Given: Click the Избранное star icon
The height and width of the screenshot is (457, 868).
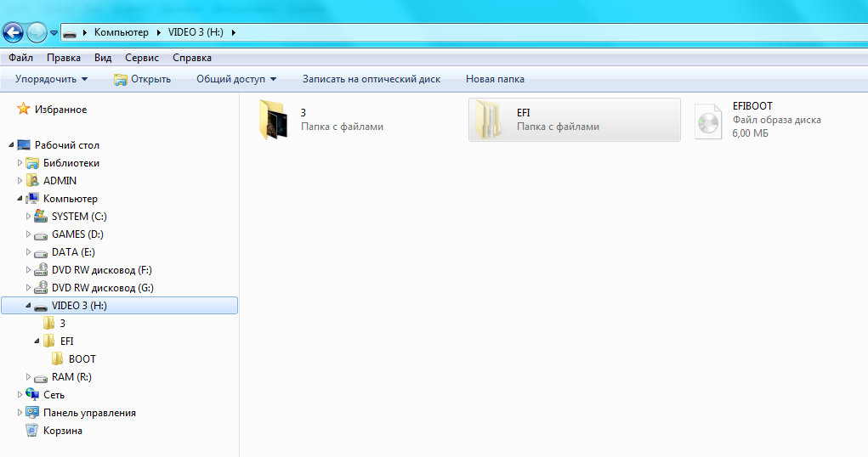Looking at the screenshot, I should click(23, 109).
